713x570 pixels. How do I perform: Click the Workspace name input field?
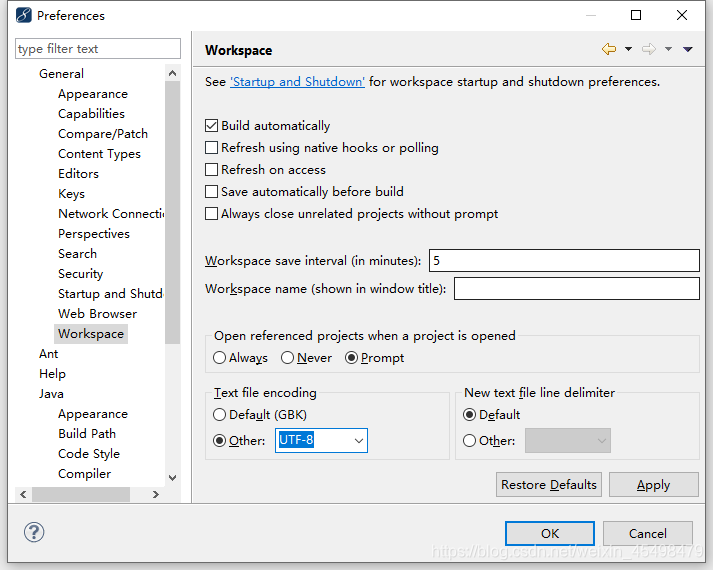point(577,289)
